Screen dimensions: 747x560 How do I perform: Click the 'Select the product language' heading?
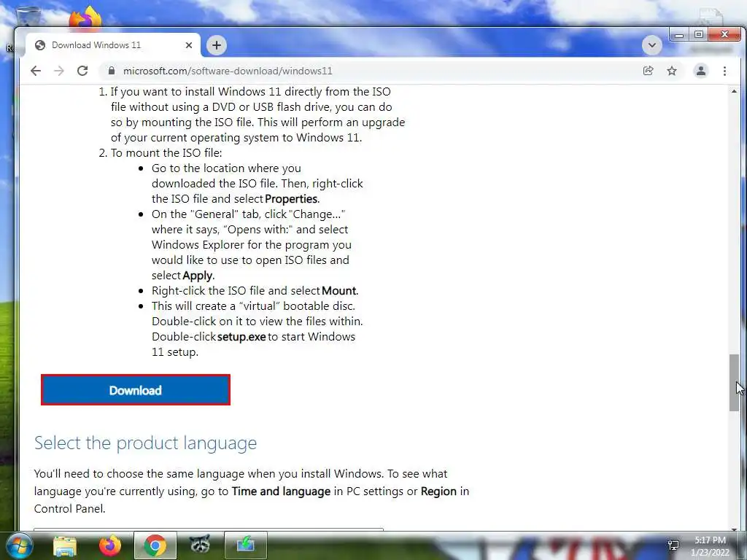(x=145, y=443)
